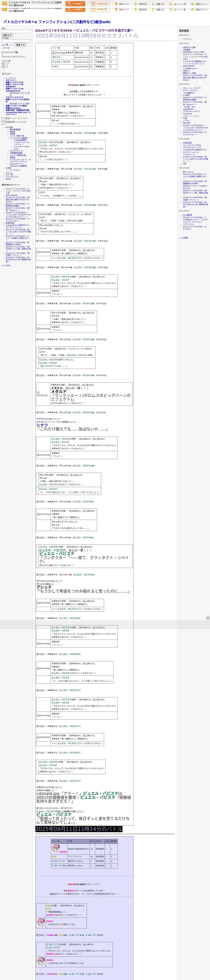Close the ad banner with the X button
The image size is (210, 980).
pyautogui.click(x=207, y=618)
